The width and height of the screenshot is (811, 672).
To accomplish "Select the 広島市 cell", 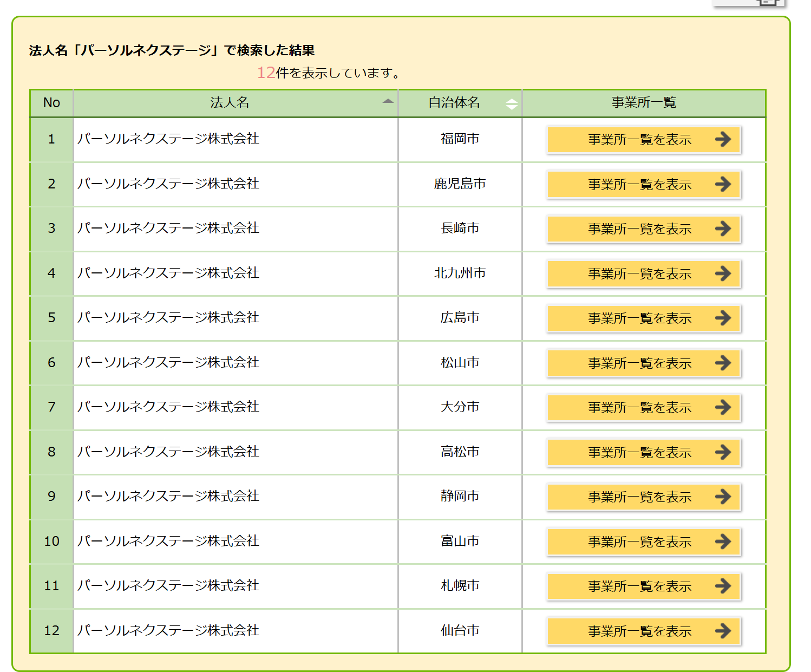I will [x=460, y=318].
